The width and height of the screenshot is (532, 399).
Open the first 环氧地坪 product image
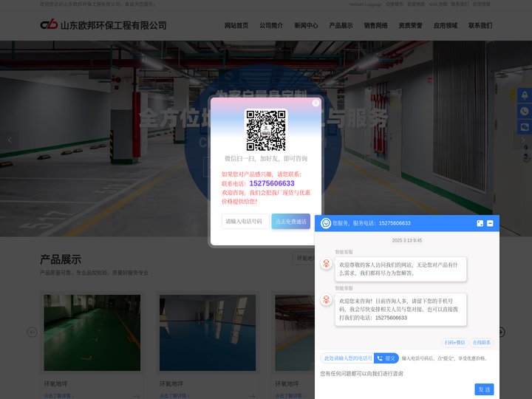(92, 332)
